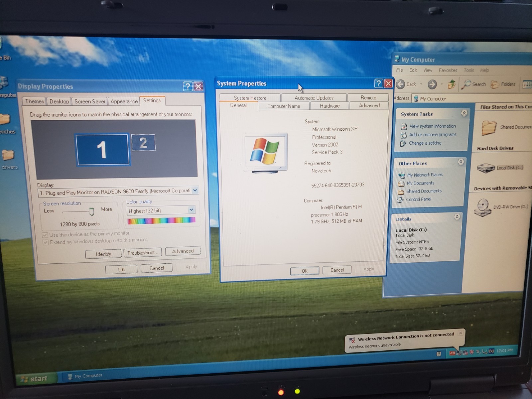Collapse the System Tasks panel
The width and height of the screenshot is (532, 399).
[464, 113]
